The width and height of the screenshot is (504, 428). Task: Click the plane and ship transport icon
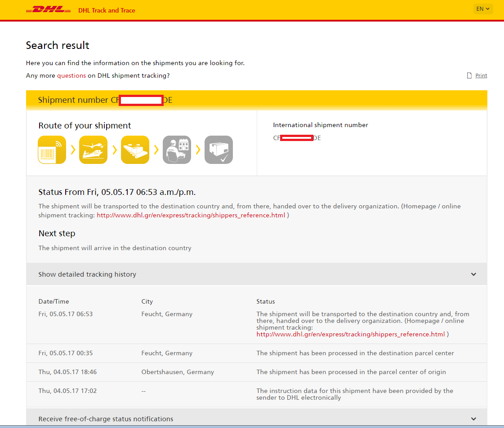94,150
